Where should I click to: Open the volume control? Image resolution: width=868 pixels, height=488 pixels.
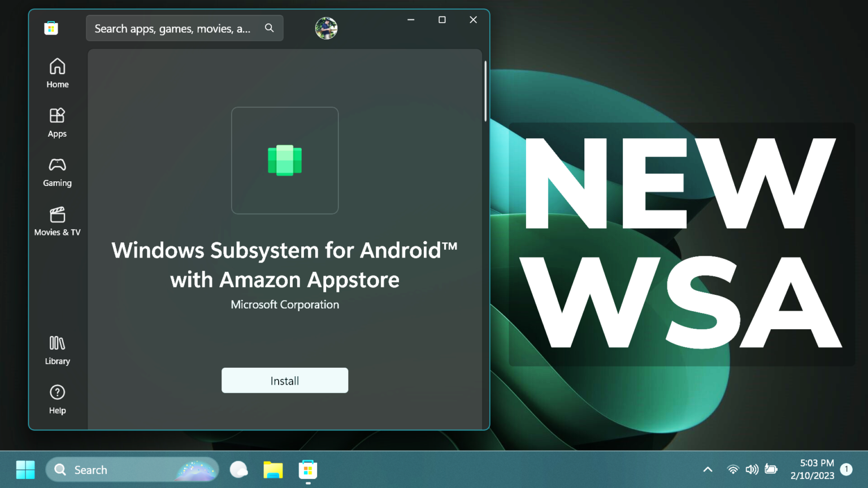752,469
